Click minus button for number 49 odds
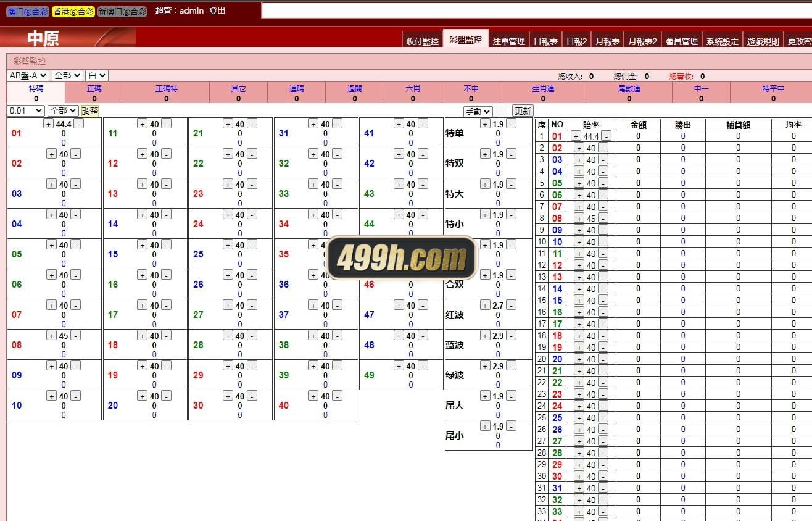Screen dimensions: 812x521 (423, 366)
